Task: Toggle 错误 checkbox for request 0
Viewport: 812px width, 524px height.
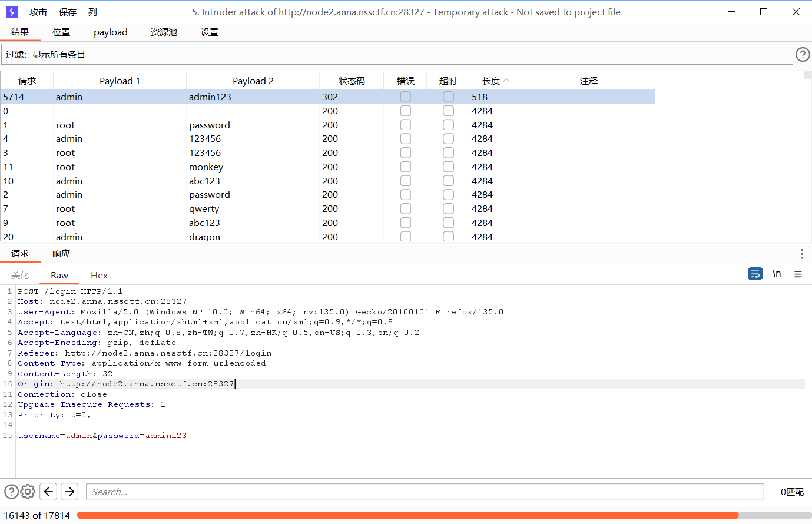Action: coord(406,111)
